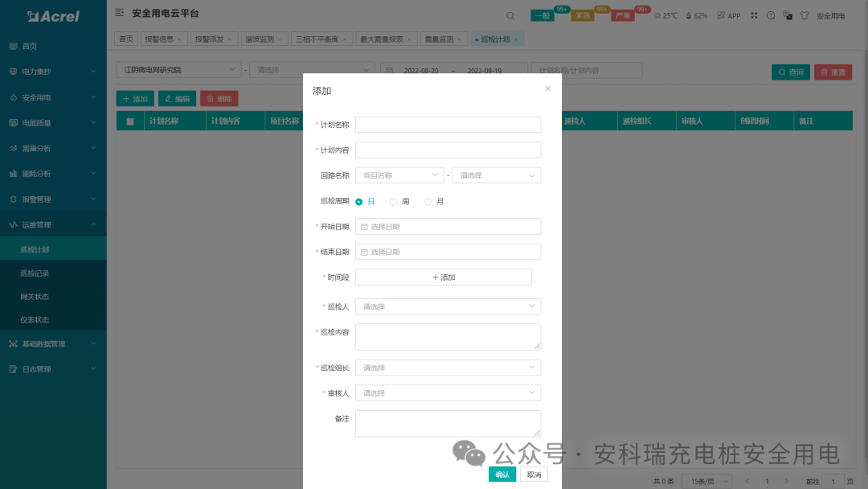Click the 重置 reset button
868x489 pixels.
pyautogui.click(x=833, y=72)
